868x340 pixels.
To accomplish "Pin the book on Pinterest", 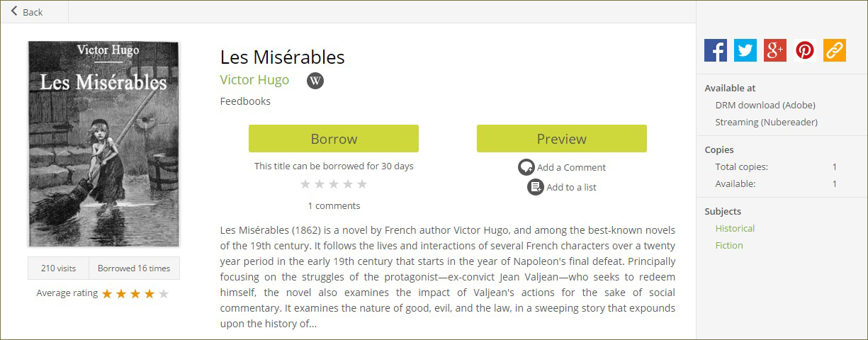I will click(x=805, y=50).
